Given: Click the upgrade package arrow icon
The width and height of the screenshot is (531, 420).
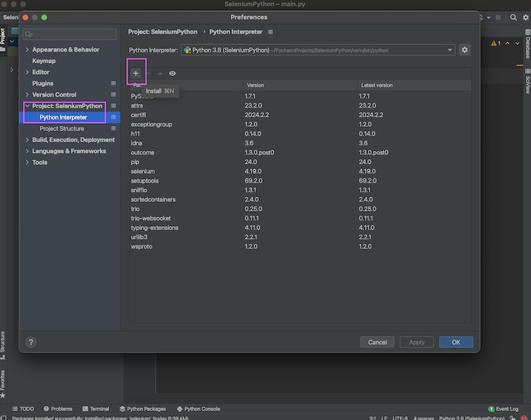Looking at the screenshot, I should click(160, 73).
